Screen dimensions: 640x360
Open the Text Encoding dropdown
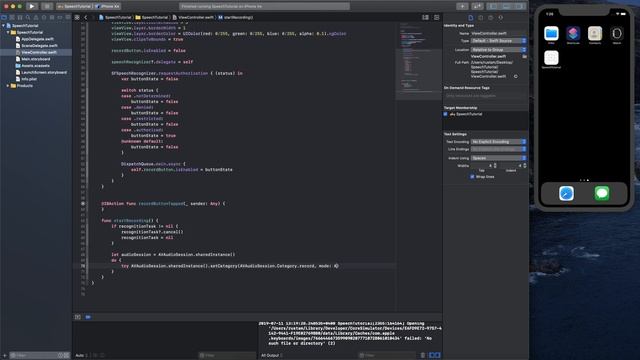point(498,142)
